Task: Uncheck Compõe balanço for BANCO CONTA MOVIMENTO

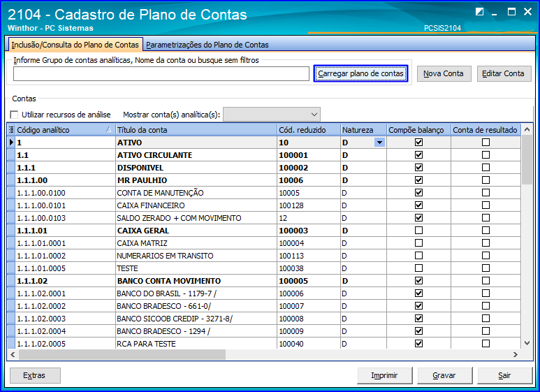Action: point(418,281)
